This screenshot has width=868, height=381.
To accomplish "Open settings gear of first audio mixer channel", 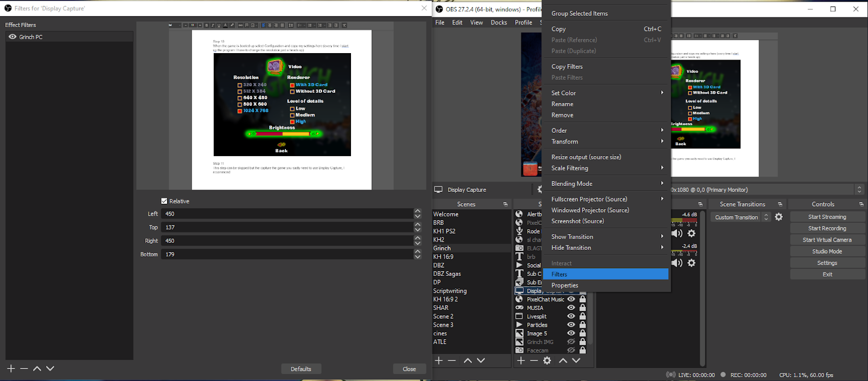I will (691, 233).
